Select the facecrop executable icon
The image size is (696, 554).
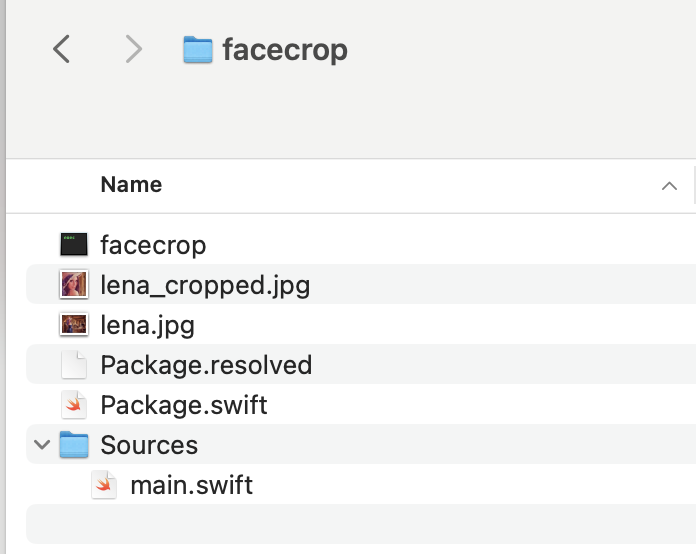point(74,245)
